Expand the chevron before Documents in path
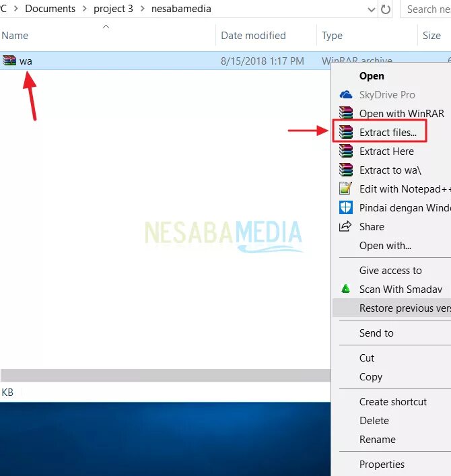 click(16, 9)
